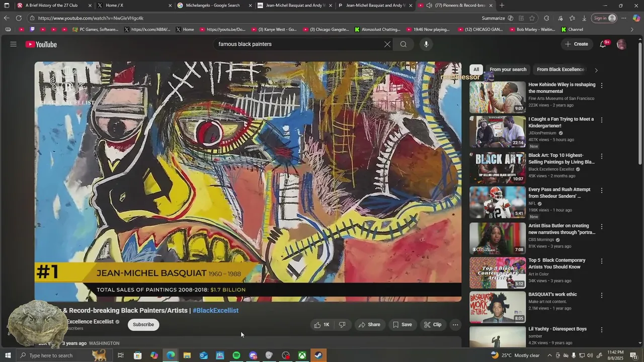The image size is (644, 362).
Task: Open options for Kehinde Wiley video
Action: pos(602,85)
